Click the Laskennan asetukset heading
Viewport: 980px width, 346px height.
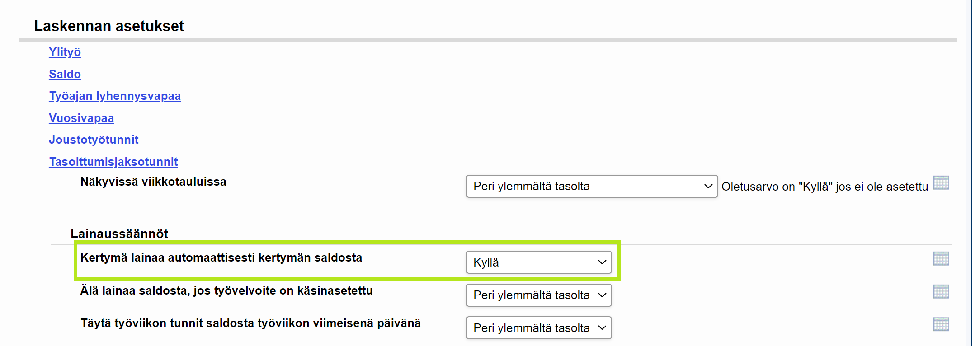[109, 26]
